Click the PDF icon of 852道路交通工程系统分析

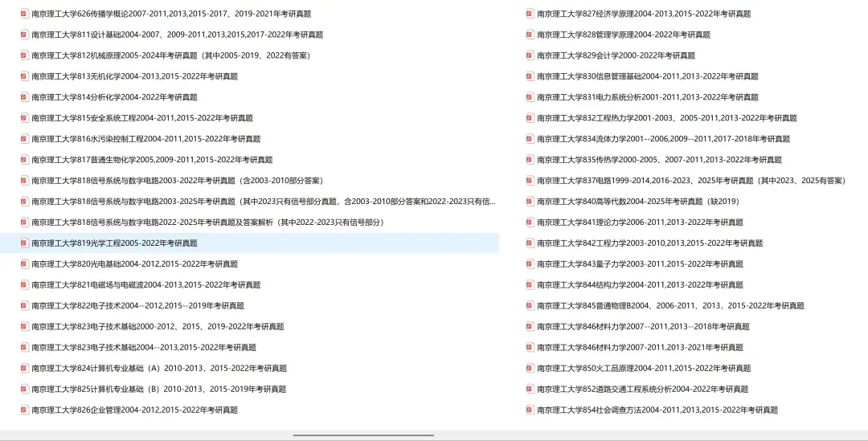click(x=530, y=389)
